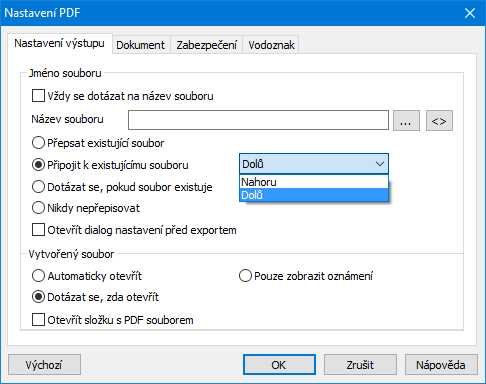
Task: Collapse the "Dolů" combo box arrow
Action: [x=380, y=164]
